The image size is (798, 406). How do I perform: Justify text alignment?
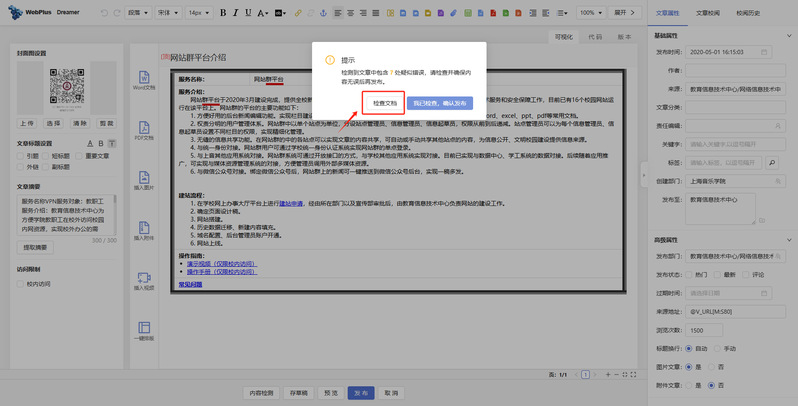pos(376,13)
